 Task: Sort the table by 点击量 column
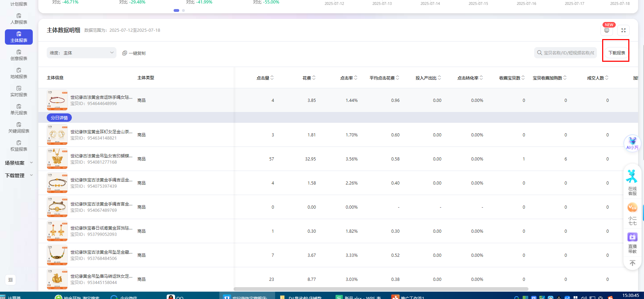(265, 78)
